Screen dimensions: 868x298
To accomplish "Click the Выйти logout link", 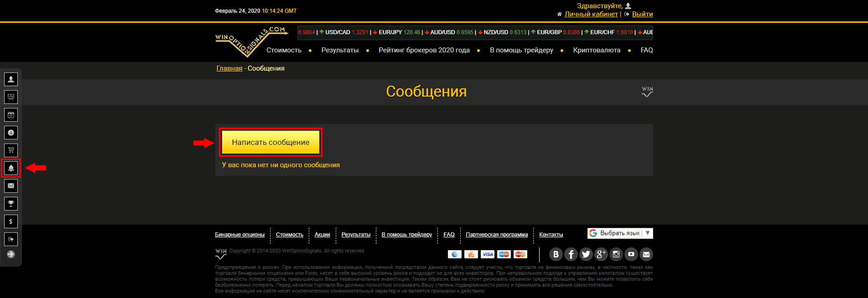I will [x=642, y=14].
